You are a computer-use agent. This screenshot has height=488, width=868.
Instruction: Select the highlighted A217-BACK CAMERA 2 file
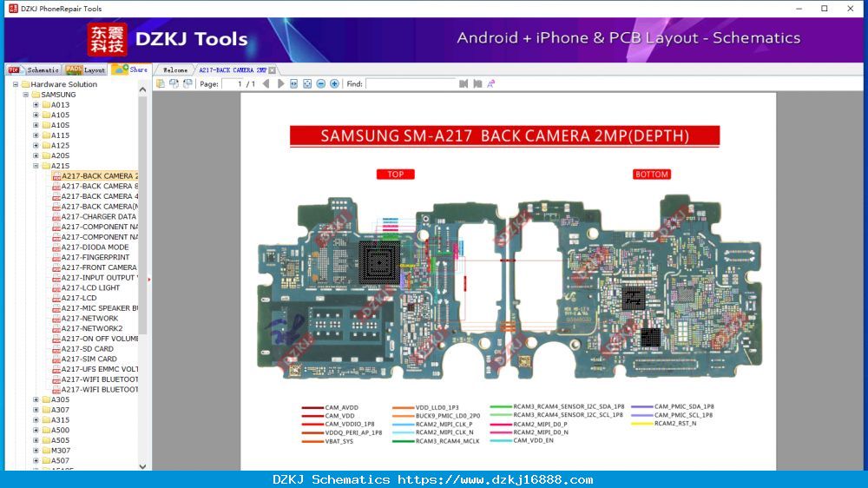(100, 176)
